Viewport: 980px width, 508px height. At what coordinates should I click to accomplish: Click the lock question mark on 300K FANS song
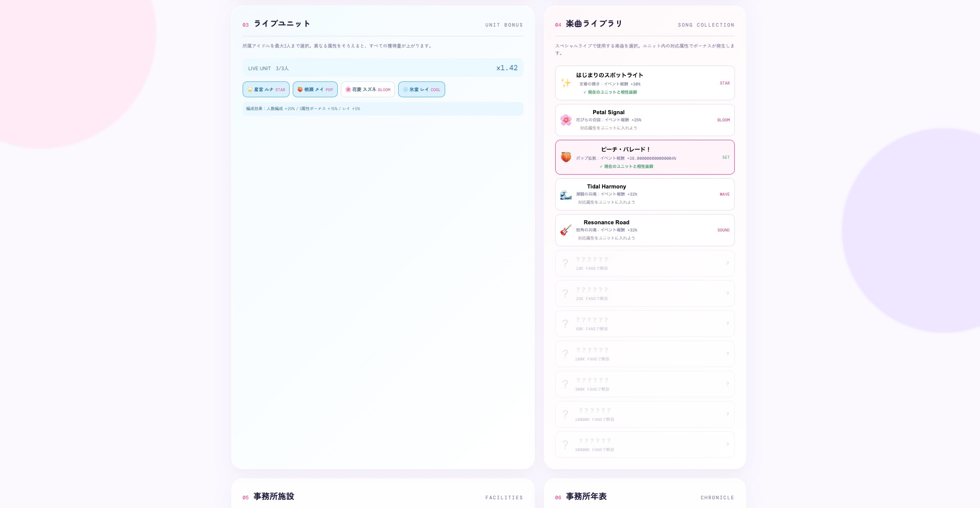tap(565, 384)
